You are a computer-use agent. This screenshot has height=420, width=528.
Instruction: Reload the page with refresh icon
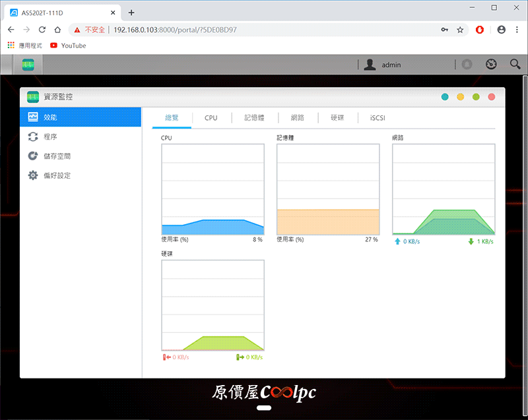click(42, 30)
